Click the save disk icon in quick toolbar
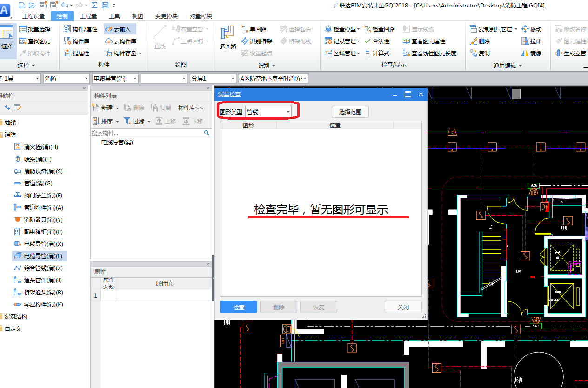The image size is (588, 388). 105,5
